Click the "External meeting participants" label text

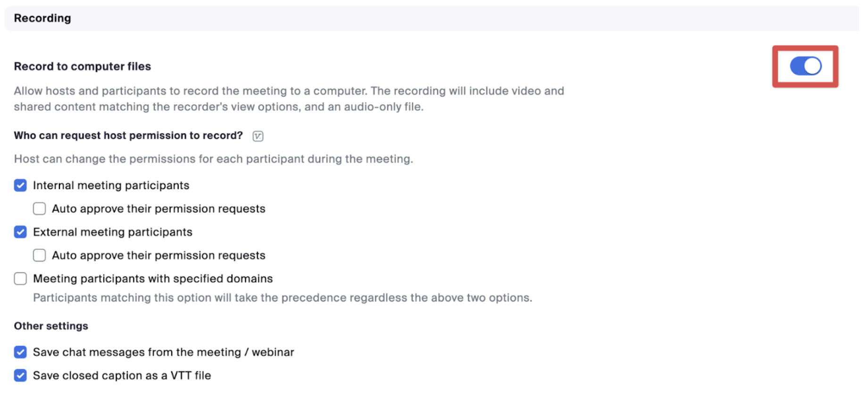[113, 232]
